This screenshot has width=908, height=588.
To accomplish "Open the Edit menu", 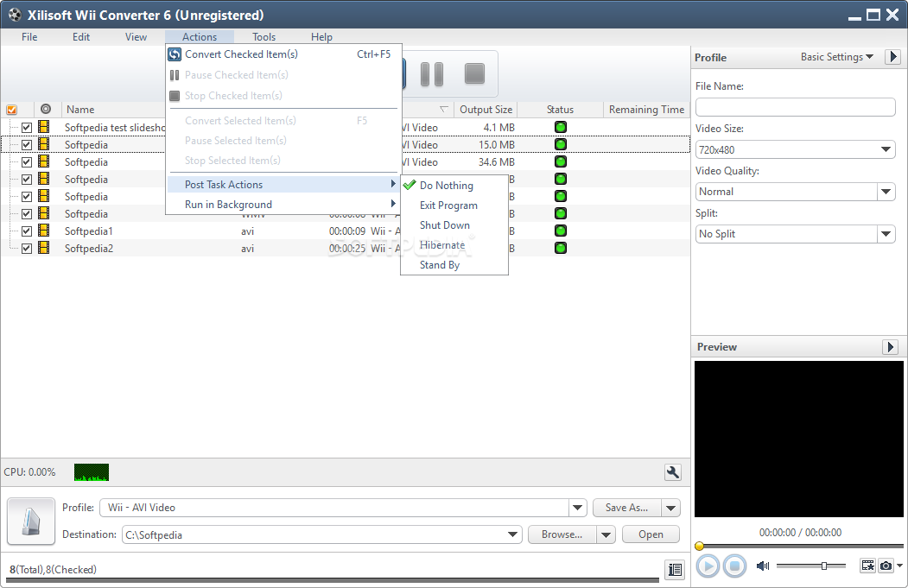I will (x=81, y=37).
